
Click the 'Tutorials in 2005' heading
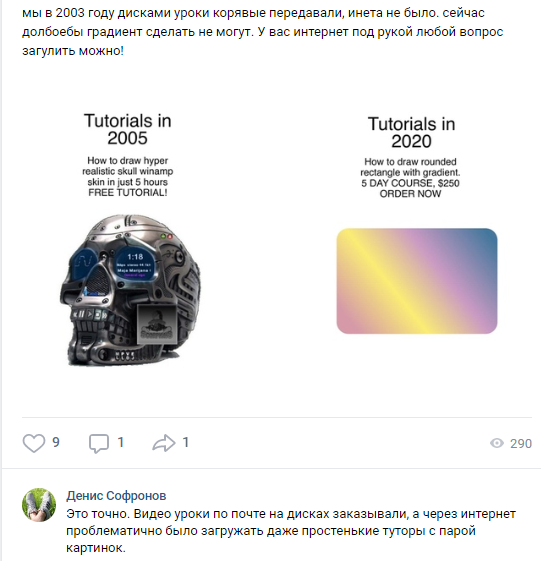pos(128,129)
